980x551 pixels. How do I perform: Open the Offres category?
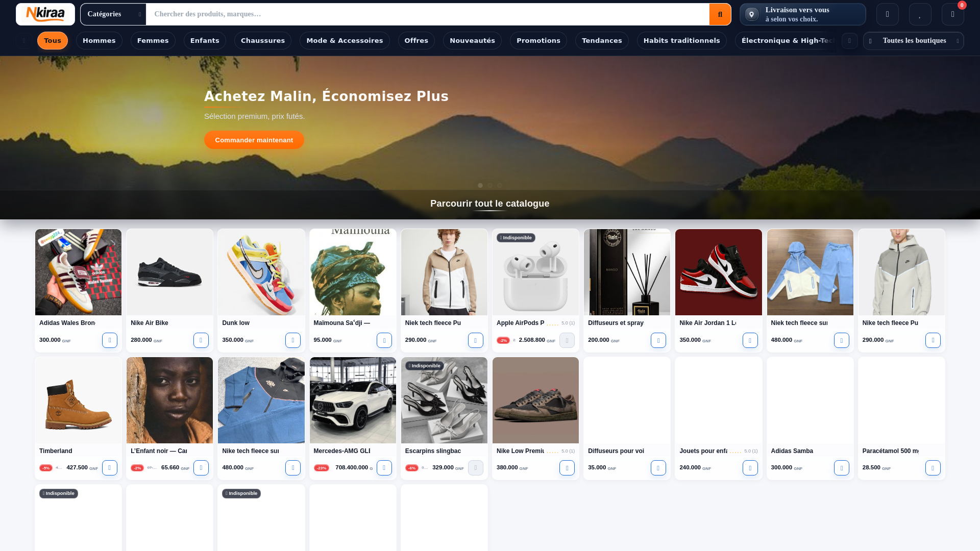coord(416,41)
